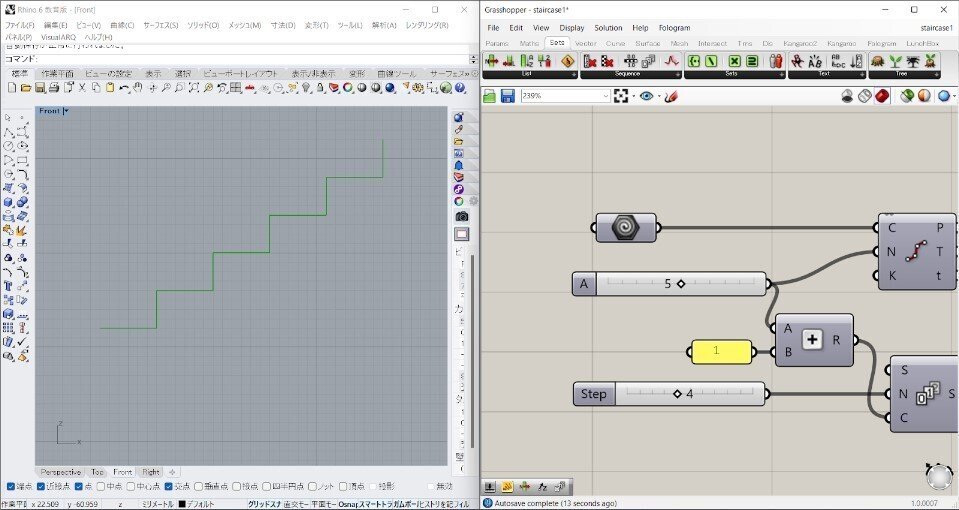Click the Help question mark icon in Rhino
959x510 pixels.
click(459, 87)
